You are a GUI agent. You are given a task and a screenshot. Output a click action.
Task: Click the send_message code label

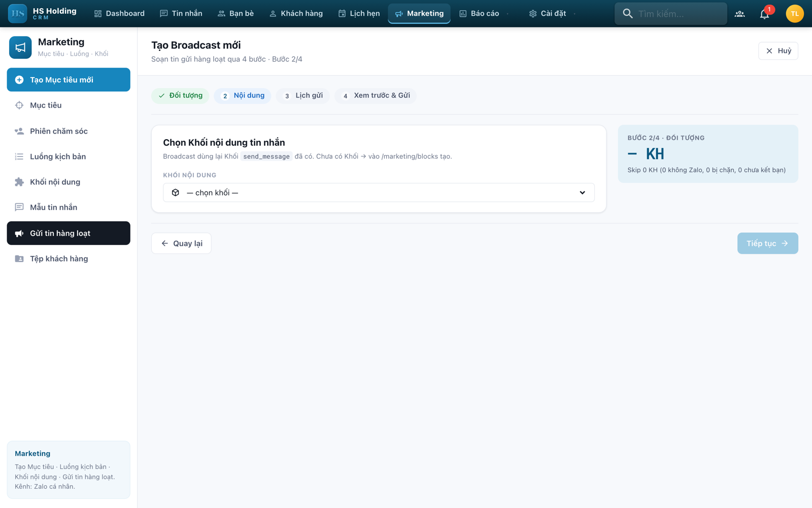(266, 156)
